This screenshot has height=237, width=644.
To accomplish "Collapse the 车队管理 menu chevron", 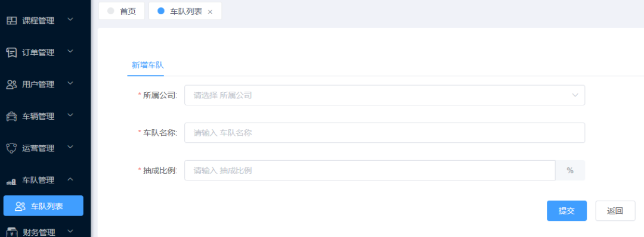I will pyautogui.click(x=70, y=179).
